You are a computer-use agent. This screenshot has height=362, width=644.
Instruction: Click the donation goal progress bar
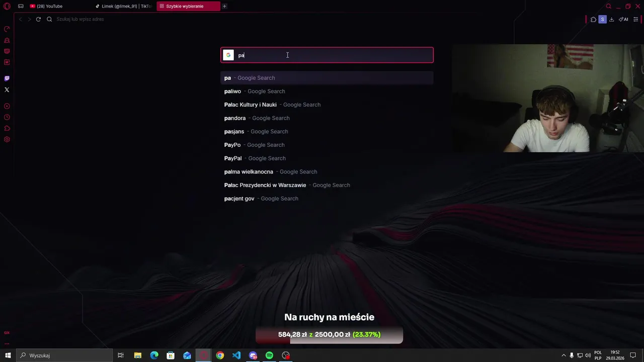329,335
